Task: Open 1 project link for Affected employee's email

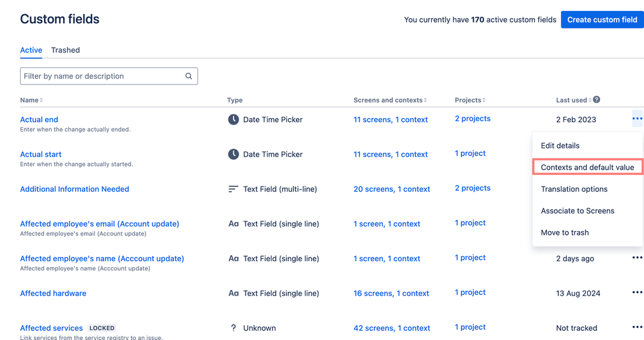Action: [470, 223]
